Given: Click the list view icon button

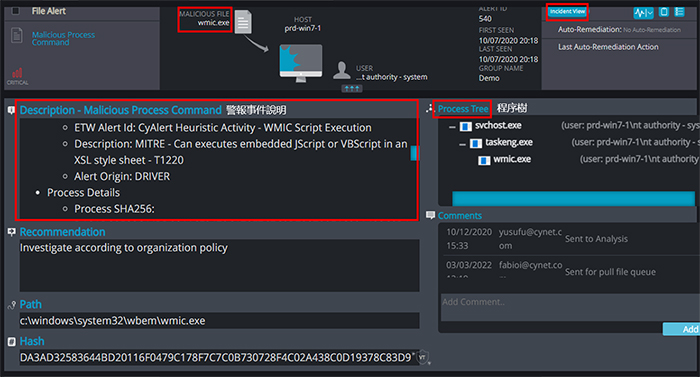Looking at the screenshot, I should pos(679,12).
